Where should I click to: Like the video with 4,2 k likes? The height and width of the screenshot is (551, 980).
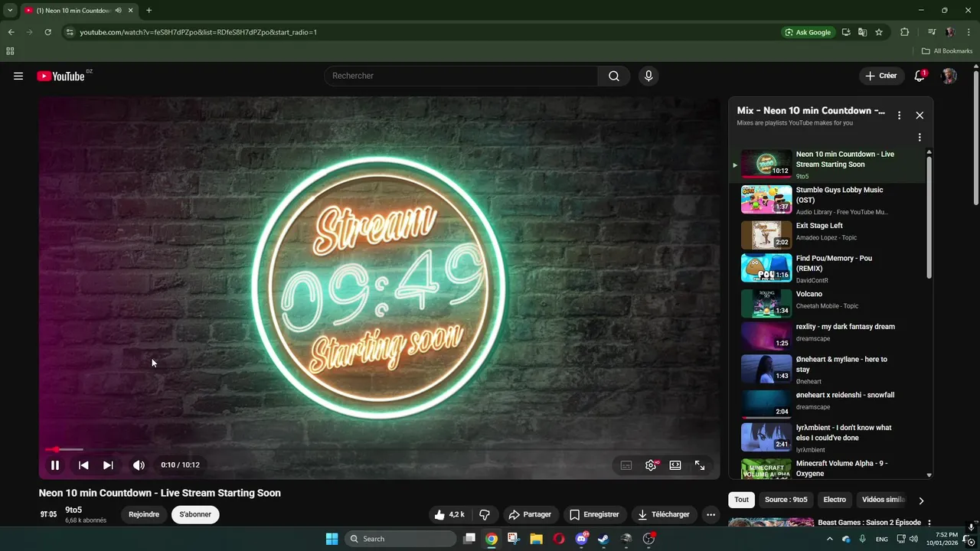click(449, 514)
